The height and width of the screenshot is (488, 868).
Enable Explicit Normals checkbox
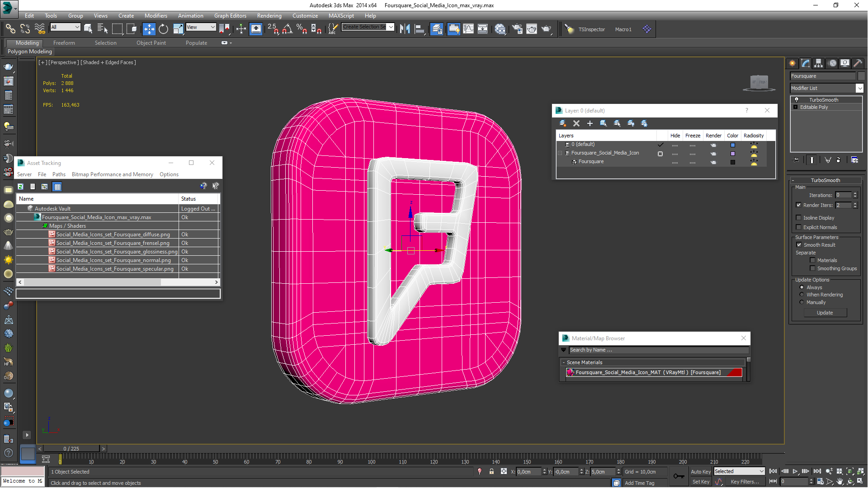(x=799, y=227)
